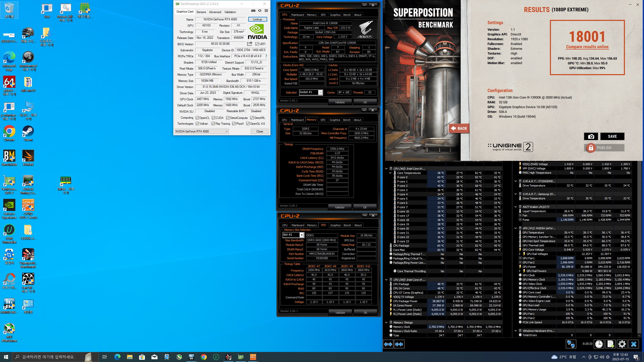Close HWiNFO sensors with blue X
644x362 pixels.
tap(633, 344)
